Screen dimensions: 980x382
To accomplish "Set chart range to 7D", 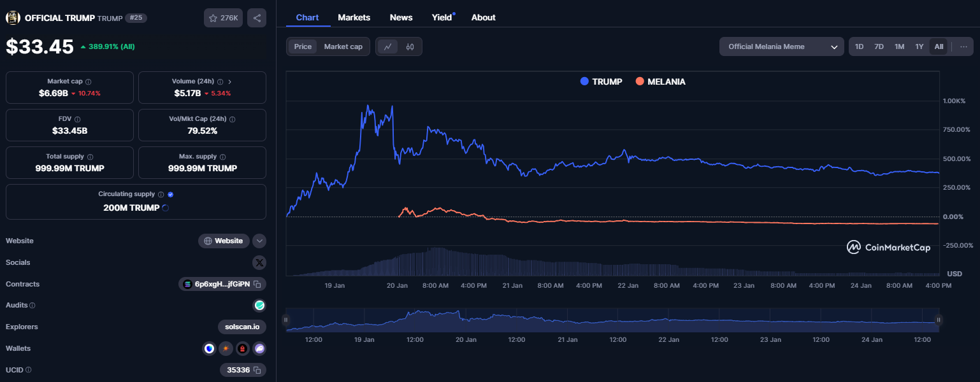I will point(879,46).
